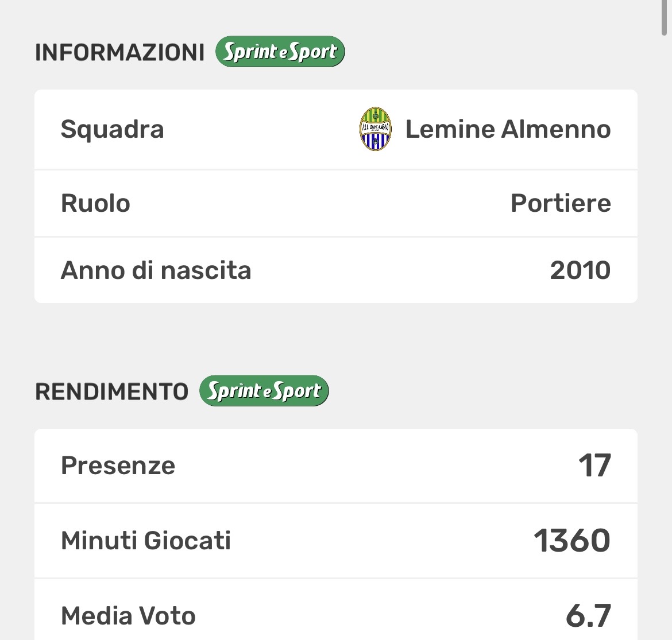672x640 pixels.
Task: Click the Informazioni section heading
Action: (x=119, y=52)
